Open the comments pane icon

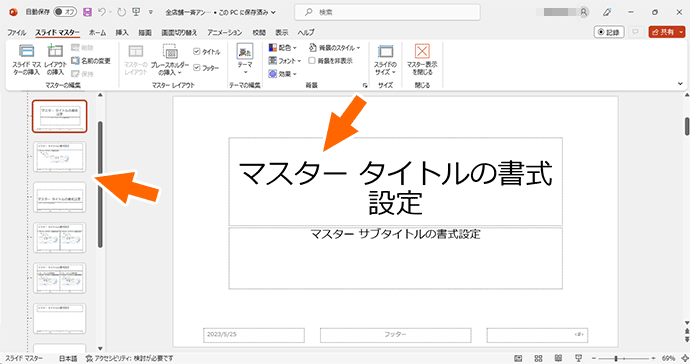pyautogui.click(x=635, y=32)
